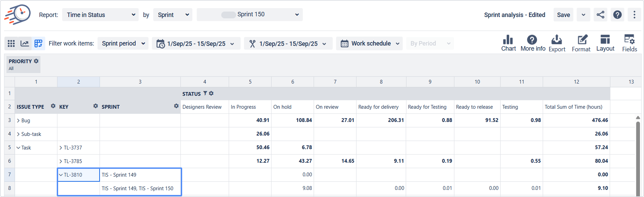
Task: Open ISSUE TYPE column gear settings
Action: click(53, 106)
